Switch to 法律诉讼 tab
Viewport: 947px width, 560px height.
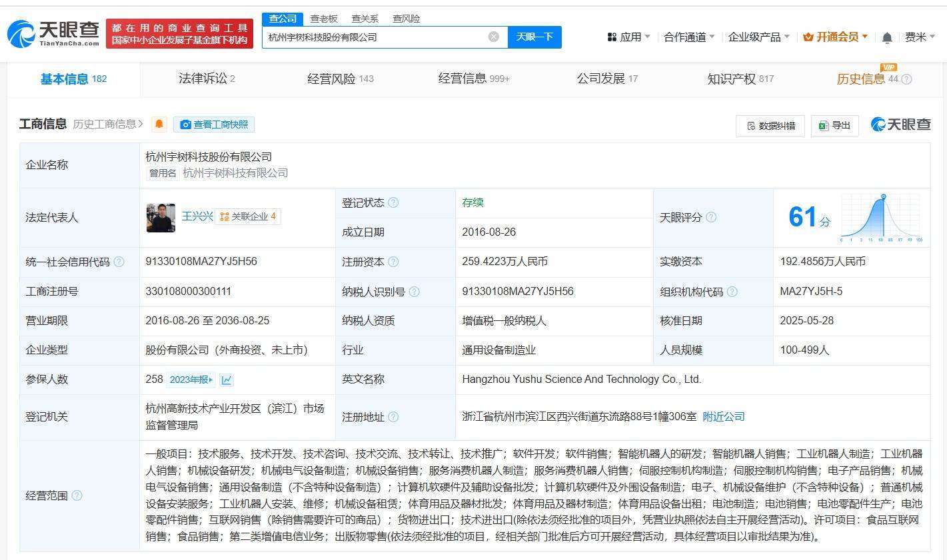pos(207,79)
